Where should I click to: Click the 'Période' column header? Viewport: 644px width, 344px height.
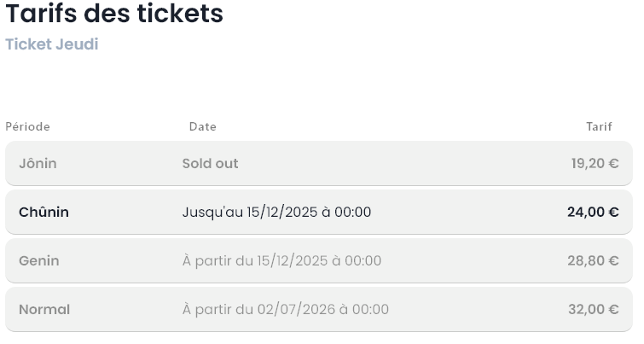tap(27, 126)
